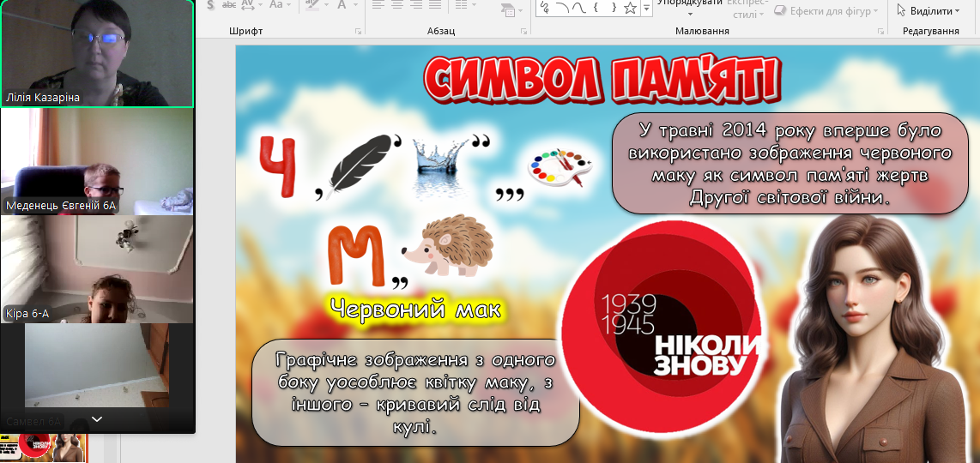Click chevron to show more participants
This screenshot has height=463, width=980.
pos(97,419)
